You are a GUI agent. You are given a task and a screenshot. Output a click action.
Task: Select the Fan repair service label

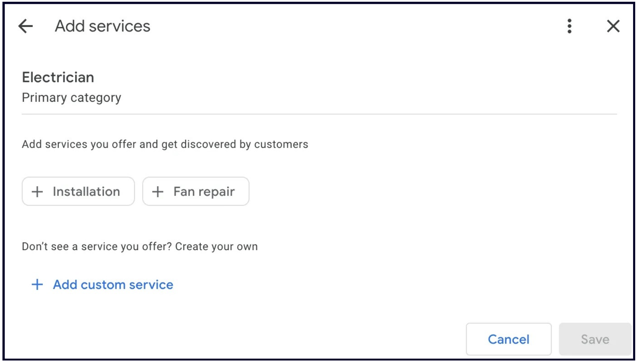204,192
